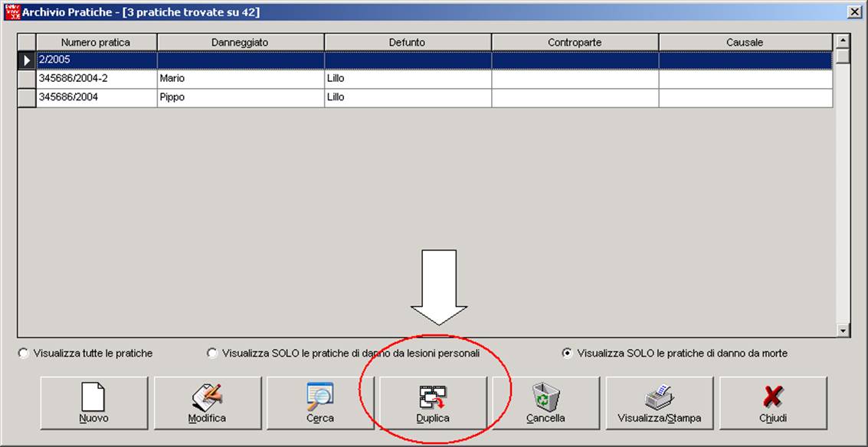Click the Cerca magnifier icon
This screenshot has width=868, height=447.
320,396
